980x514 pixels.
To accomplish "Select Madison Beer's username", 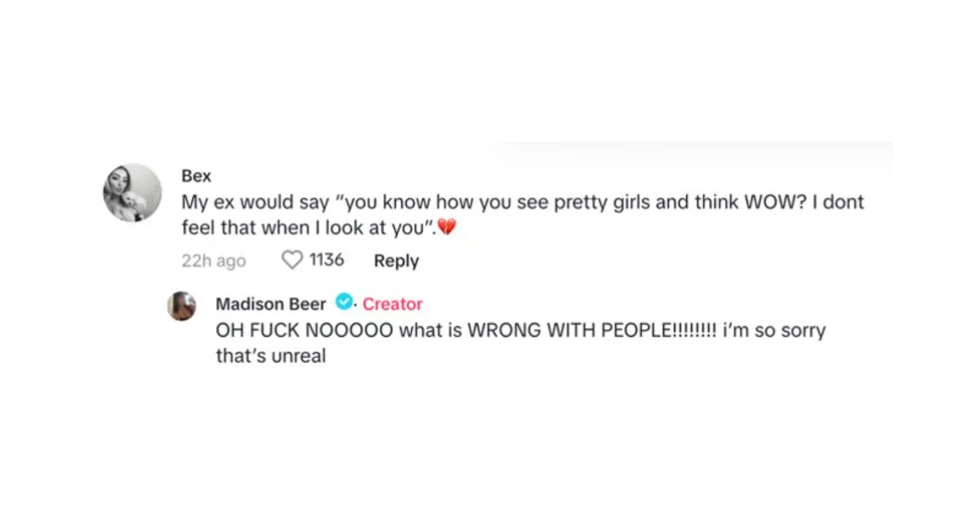I will click(x=272, y=304).
